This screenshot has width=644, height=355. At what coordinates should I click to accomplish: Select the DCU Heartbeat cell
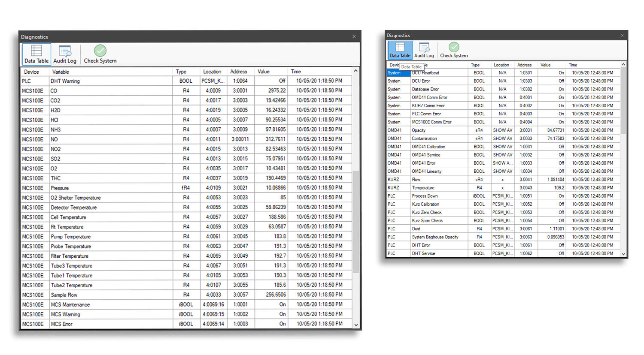pyautogui.click(x=439, y=73)
